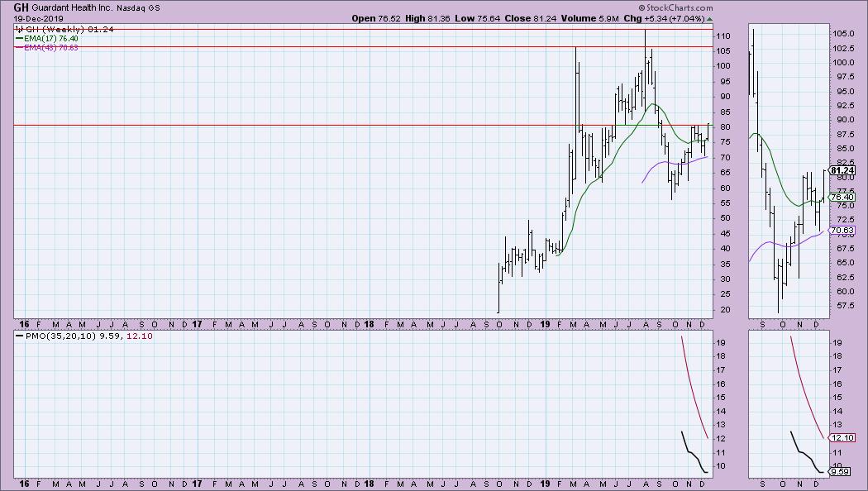This screenshot has width=868, height=491.
Task: Click the price-bar icon before GH (Weekly)
Action: pos(19,29)
